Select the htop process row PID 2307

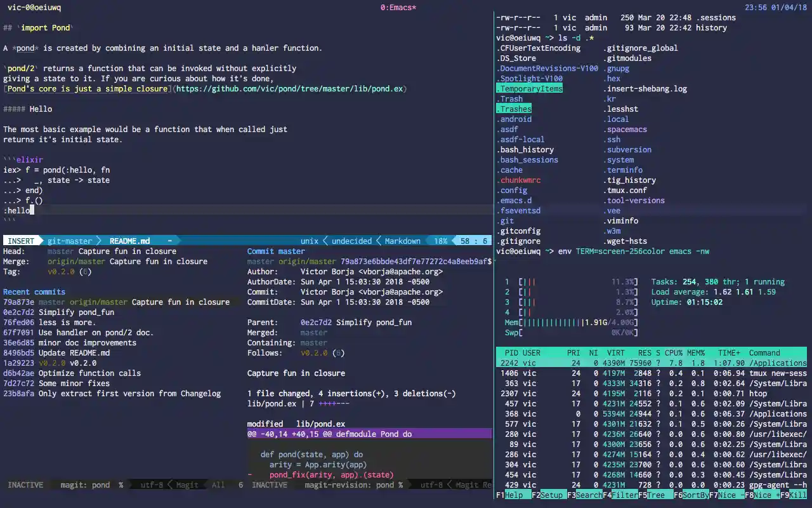(652, 393)
